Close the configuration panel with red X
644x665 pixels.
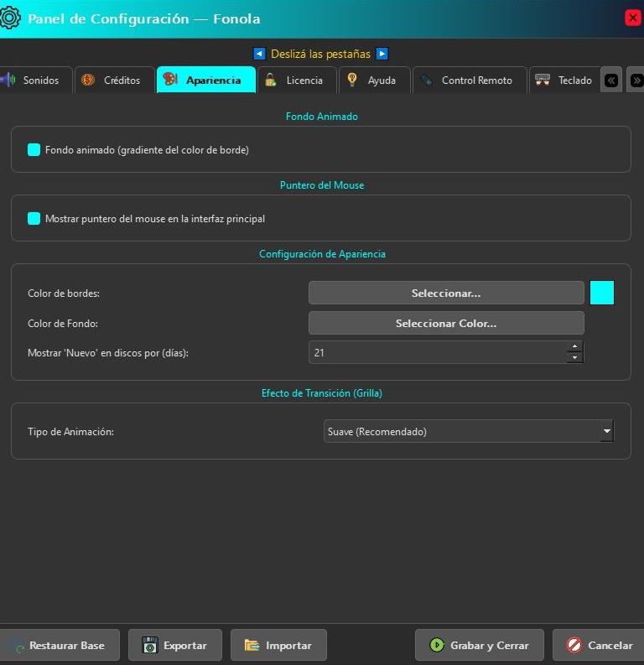632,18
